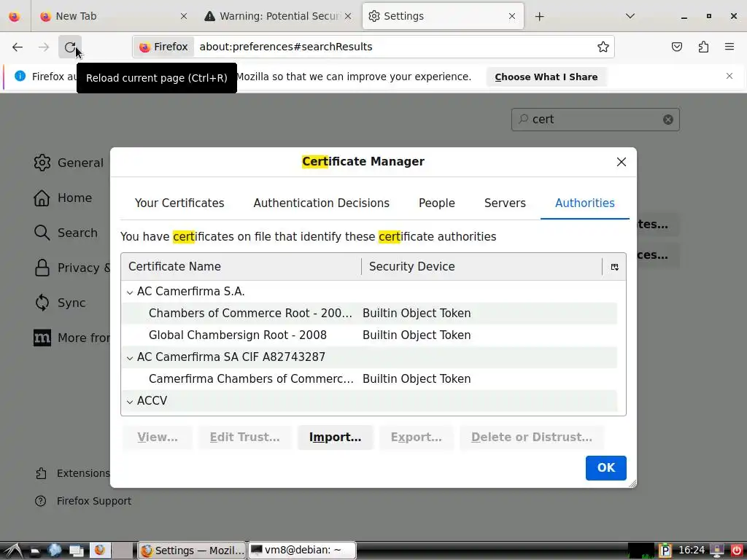This screenshot has height=560, width=747.
Task: Clear the settings search field text
Action: pos(668,120)
